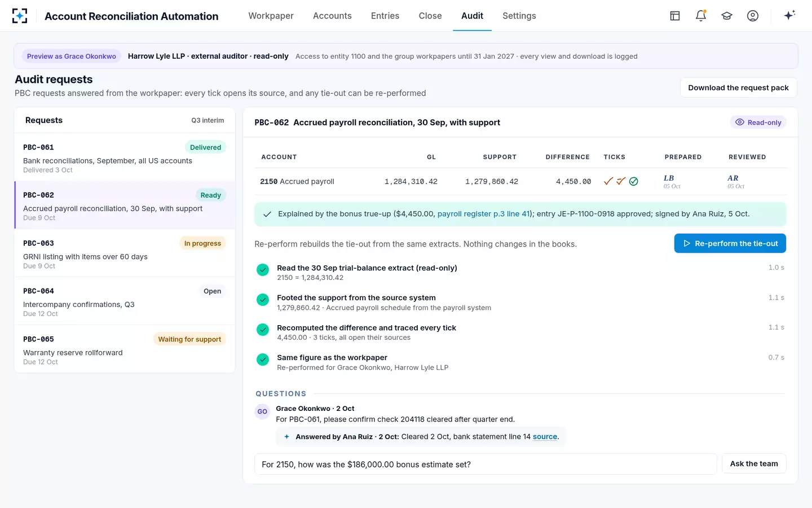
Task: Click the green check on 'Same figure as the workpaper'
Action: click(x=263, y=360)
